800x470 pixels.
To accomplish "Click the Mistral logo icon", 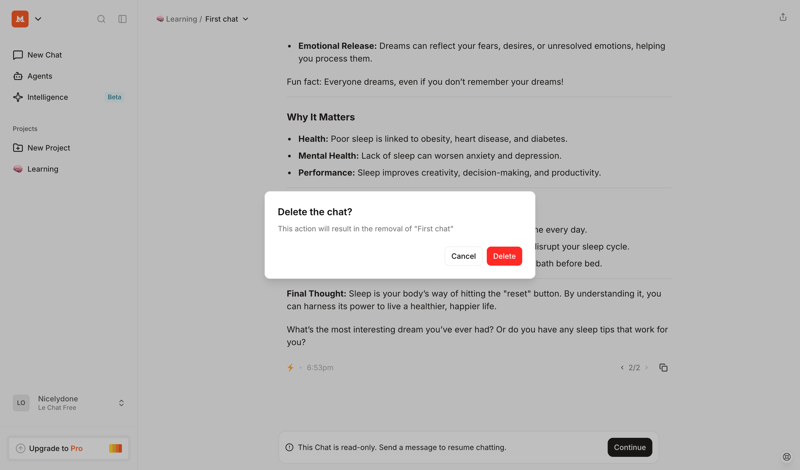I will (20, 19).
